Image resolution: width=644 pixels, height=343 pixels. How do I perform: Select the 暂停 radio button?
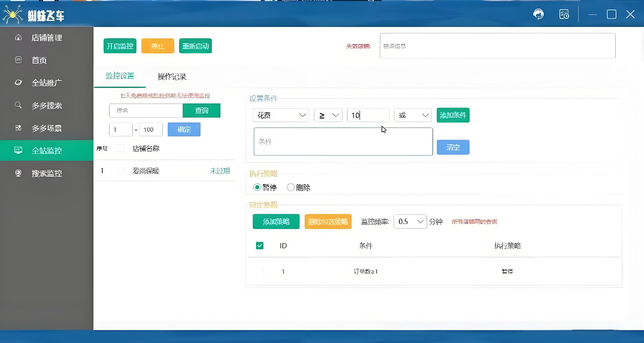257,187
